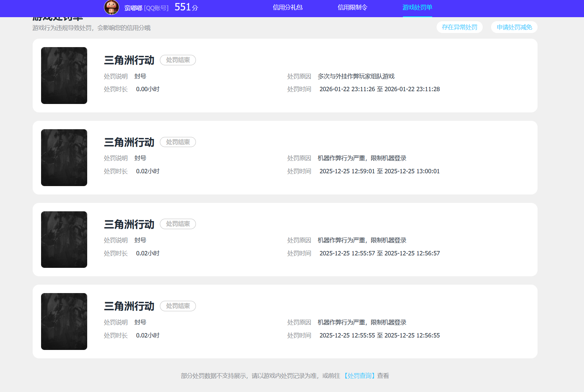Click the game thumbnail for the 12:59:01 penalty

pyautogui.click(x=64, y=157)
